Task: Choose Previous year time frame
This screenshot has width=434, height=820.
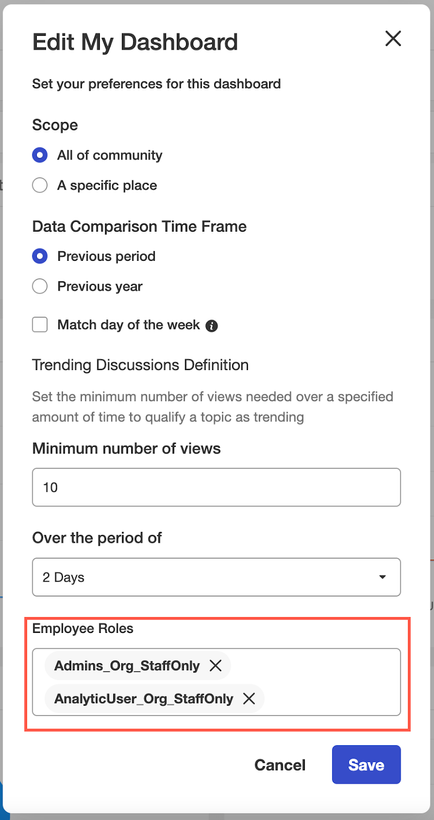Action: [x=40, y=287]
